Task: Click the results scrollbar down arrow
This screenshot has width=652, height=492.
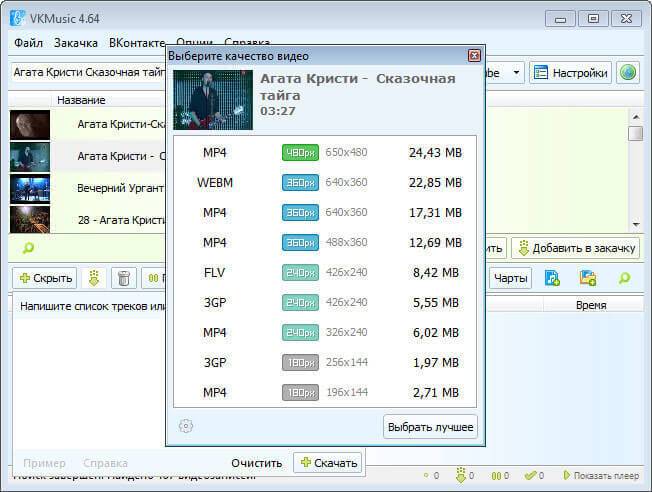Action: coord(635,225)
